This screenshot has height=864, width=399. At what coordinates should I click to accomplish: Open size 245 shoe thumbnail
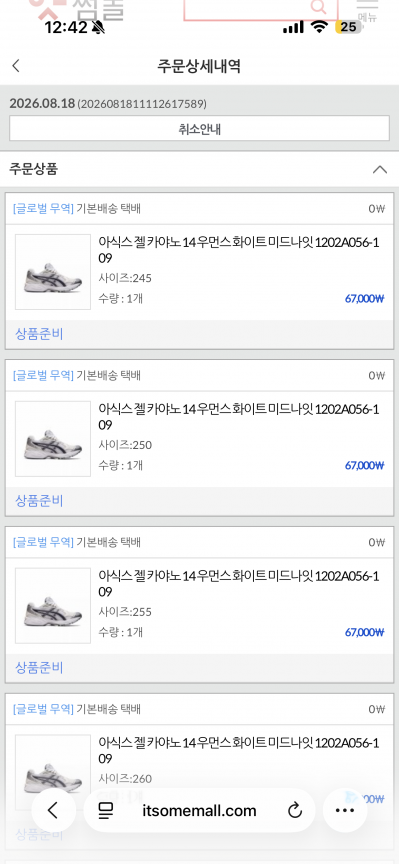coord(53,272)
